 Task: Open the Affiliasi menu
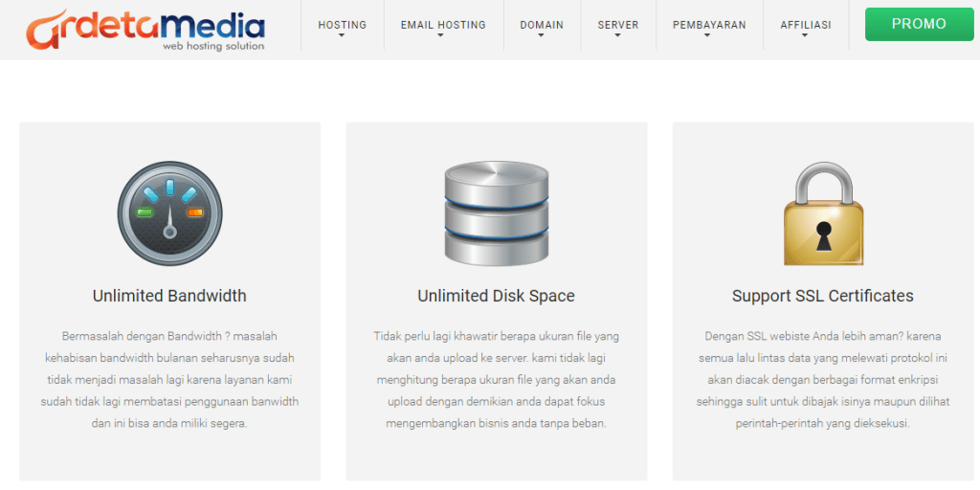pos(806,25)
